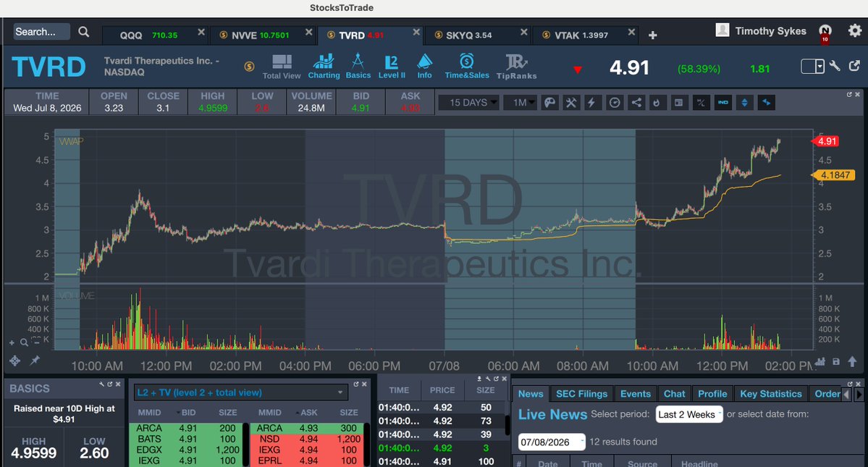Click the chart zoom-in plus icon
Viewport: 868px width, 467px height.
click(x=12, y=342)
